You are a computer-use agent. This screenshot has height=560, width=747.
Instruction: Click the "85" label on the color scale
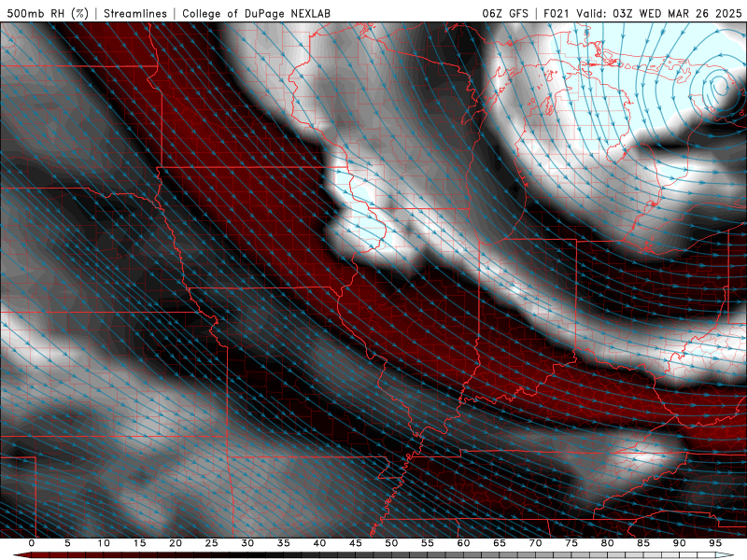tap(643, 543)
